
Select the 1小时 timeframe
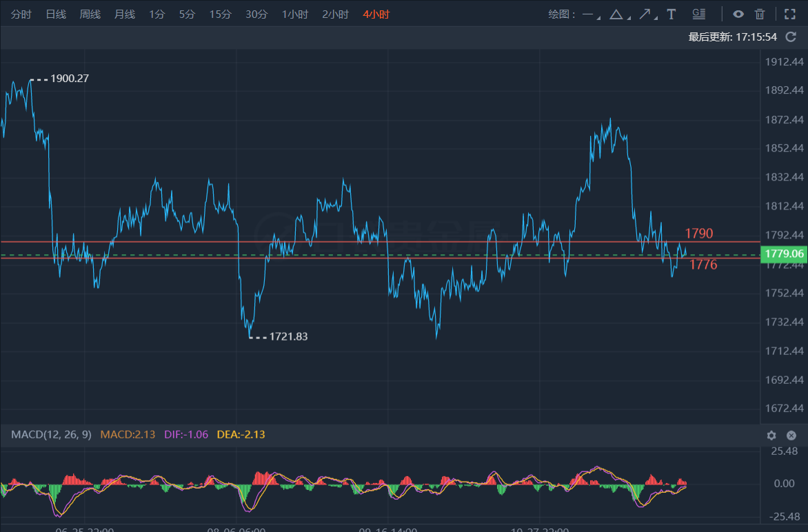coord(295,14)
